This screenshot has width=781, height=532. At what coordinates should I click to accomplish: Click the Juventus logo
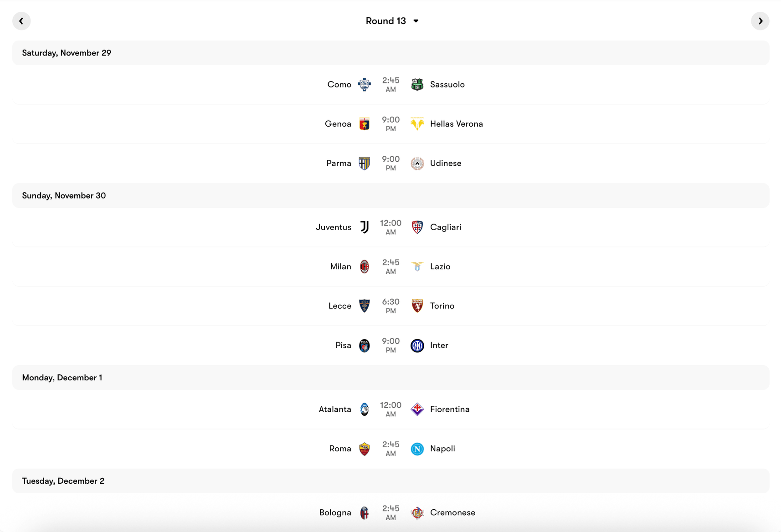point(364,227)
